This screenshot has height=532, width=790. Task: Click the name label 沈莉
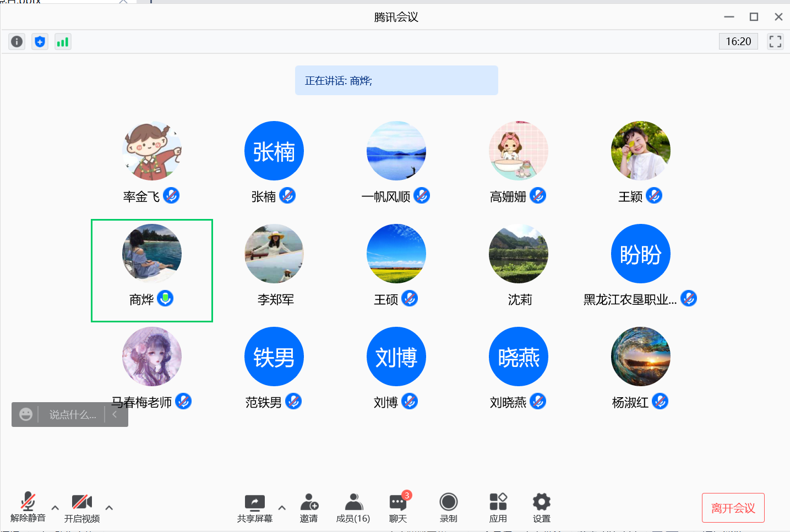(520, 299)
